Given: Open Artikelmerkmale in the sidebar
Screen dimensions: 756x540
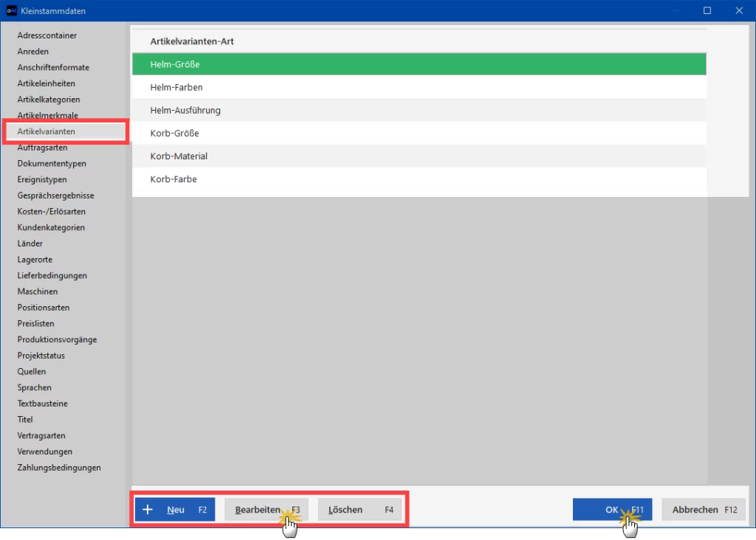Looking at the screenshot, I should click(x=48, y=116).
